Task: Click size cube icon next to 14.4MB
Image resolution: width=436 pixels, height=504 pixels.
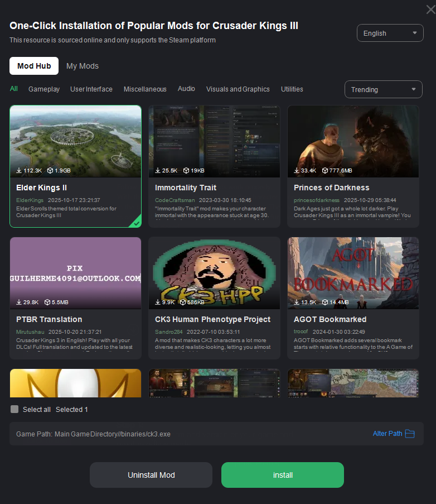Action: (x=325, y=302)
